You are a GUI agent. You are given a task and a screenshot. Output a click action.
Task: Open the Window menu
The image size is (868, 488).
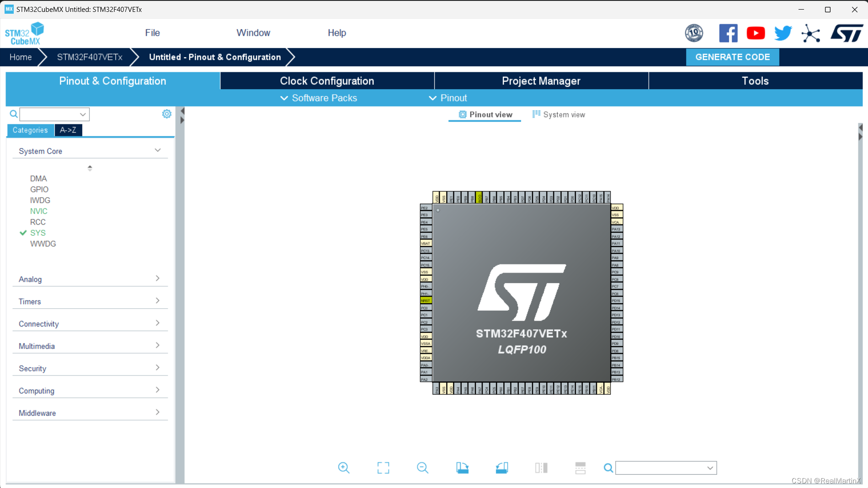pyautogui.click(x=253, y=33)
